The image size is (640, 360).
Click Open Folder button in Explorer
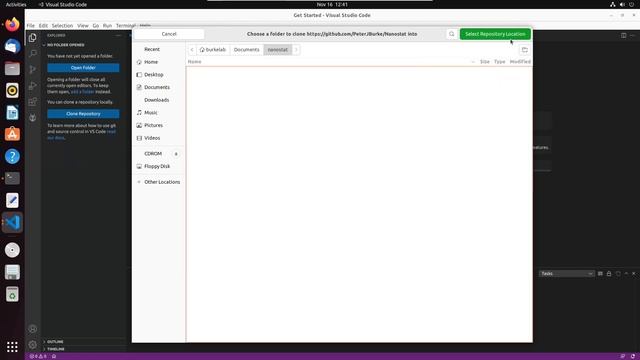click(83, 68)
